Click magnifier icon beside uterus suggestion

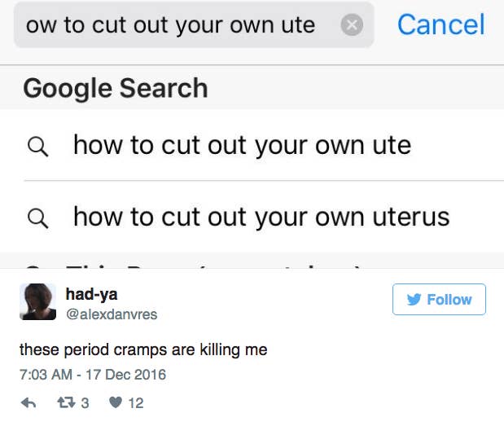[x=38, y=218]
